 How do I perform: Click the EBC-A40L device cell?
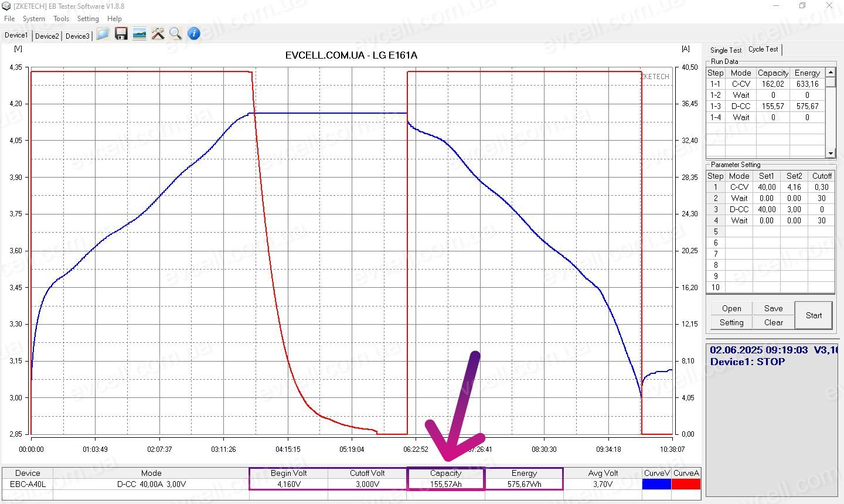click(28, 484)
